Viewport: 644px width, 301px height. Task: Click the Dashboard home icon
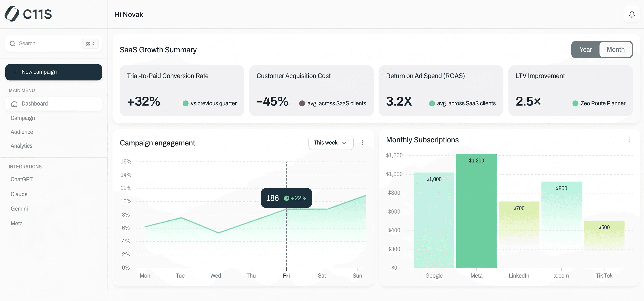[14, 104]
